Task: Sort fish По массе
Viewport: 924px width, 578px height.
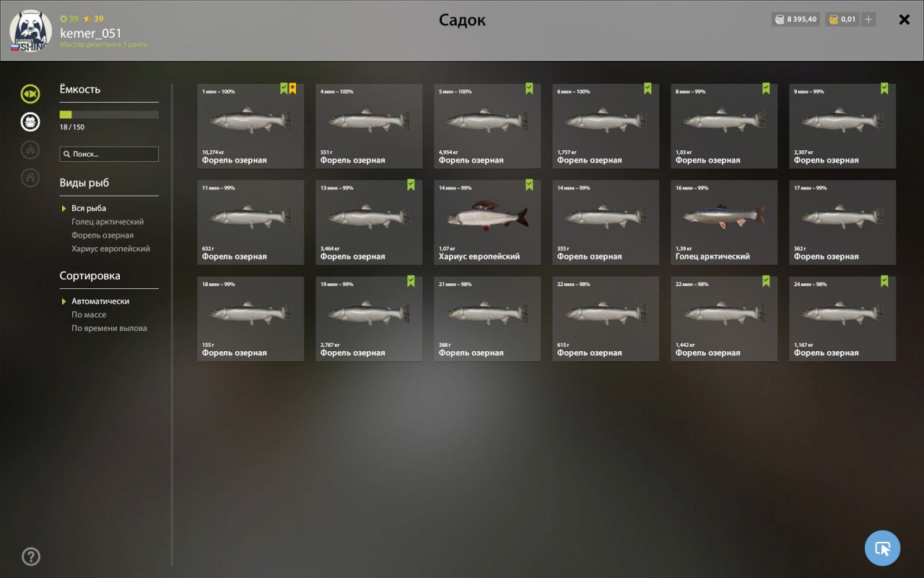Action: click(89, 315)
